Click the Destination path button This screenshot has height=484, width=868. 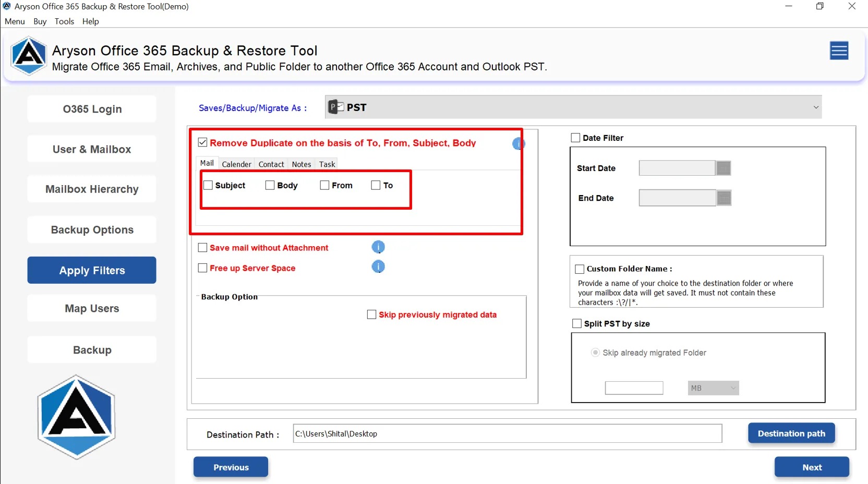pos(791,433)
